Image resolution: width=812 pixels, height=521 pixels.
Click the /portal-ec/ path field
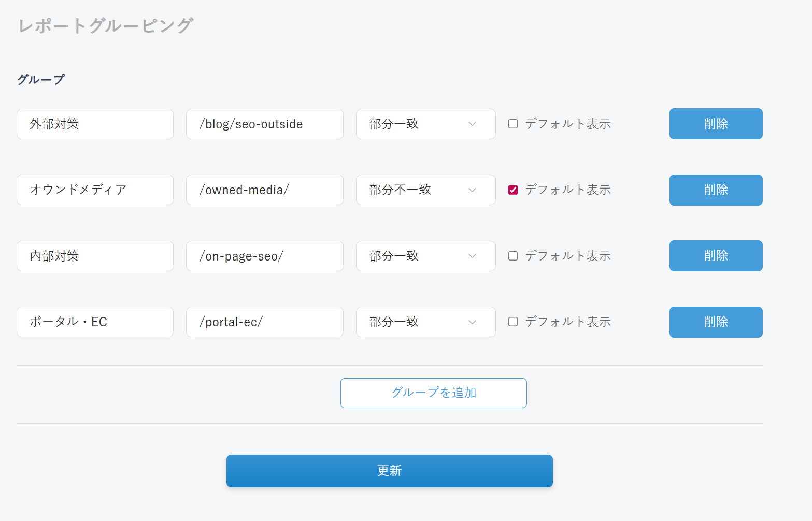pos(264,322)
